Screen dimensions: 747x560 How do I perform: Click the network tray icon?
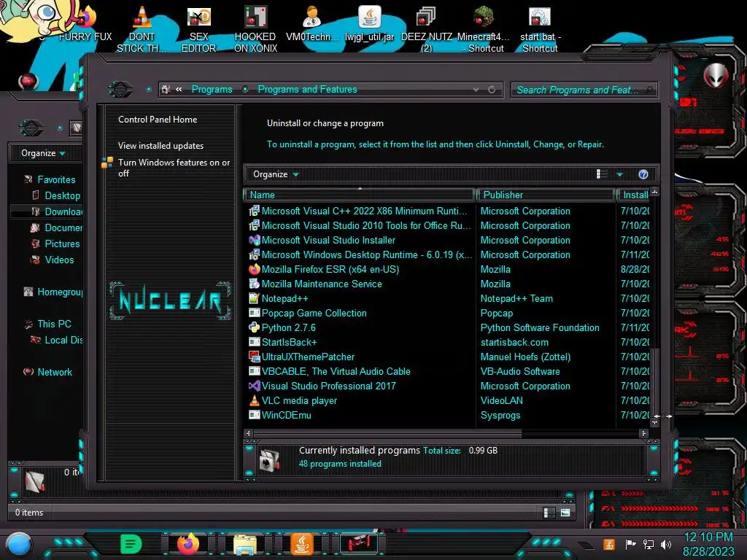point(649,544)
